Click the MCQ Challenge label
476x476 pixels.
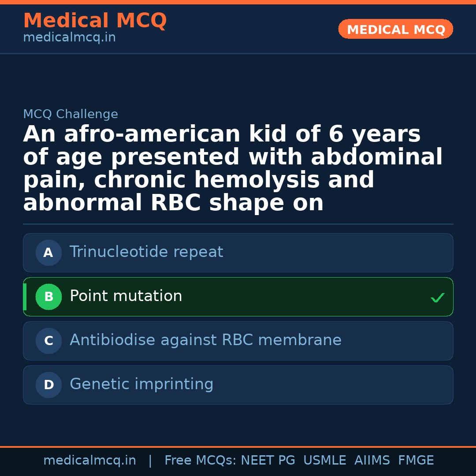pyautogui.click(x=71, y=115)
